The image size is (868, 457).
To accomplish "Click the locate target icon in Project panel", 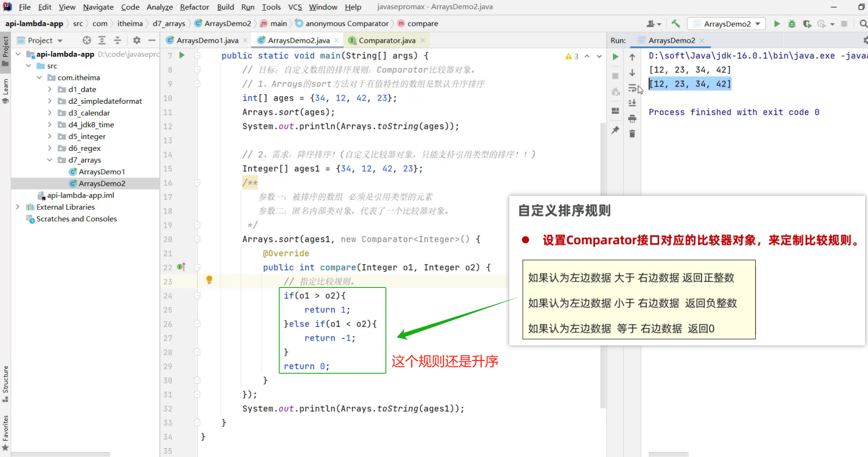I will [x=87, y=40].
